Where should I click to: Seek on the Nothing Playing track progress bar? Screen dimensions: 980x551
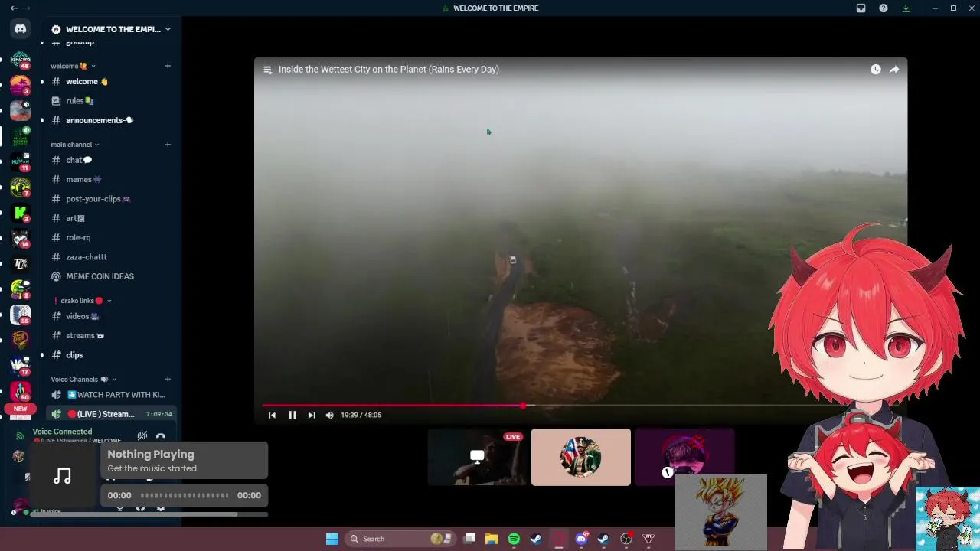[184, 495]
